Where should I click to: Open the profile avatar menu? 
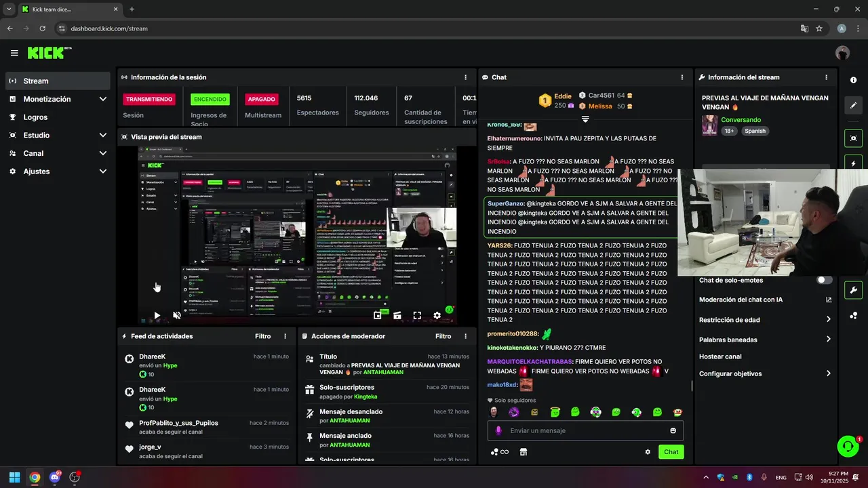pyautogui.click(x=842, y=53)
